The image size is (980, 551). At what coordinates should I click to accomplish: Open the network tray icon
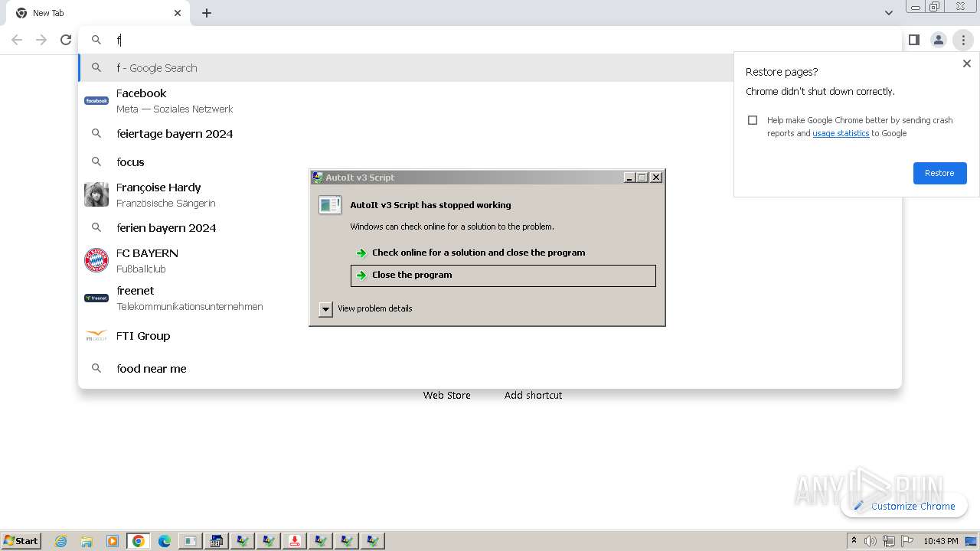pos(889,541)
